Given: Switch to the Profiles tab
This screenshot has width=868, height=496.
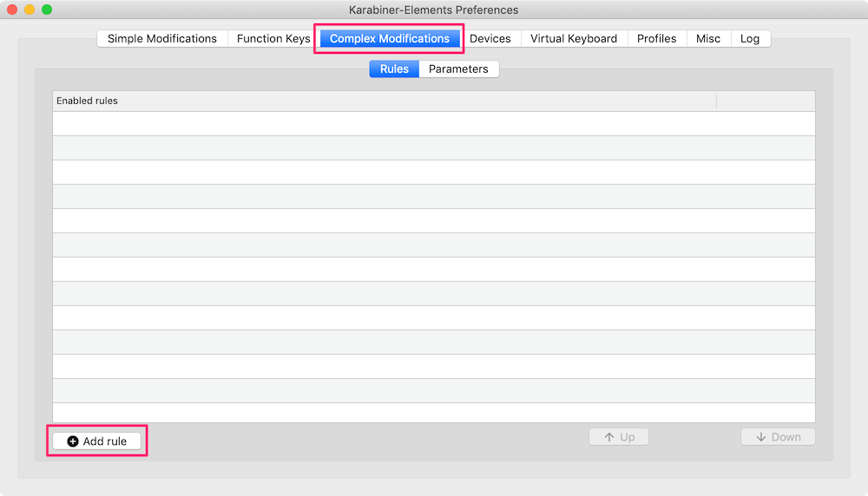Looking at the screenshot, I should [x=657, y=39].
